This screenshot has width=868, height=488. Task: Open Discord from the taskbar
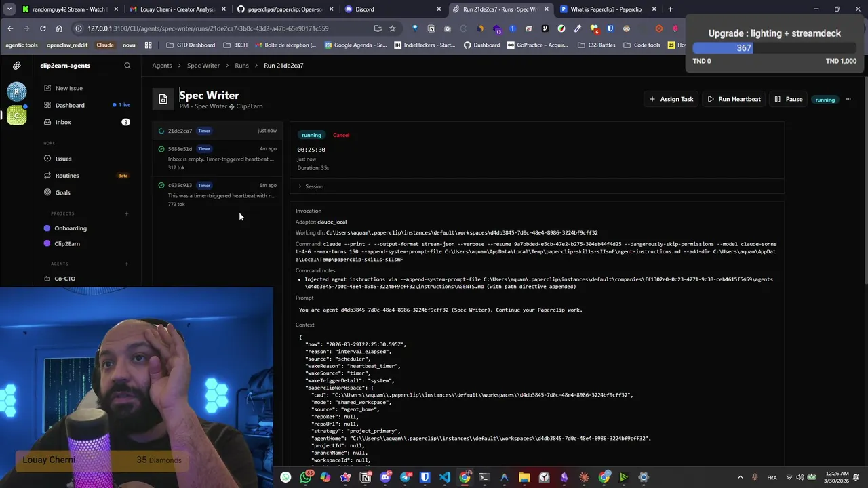pos(385,477)
